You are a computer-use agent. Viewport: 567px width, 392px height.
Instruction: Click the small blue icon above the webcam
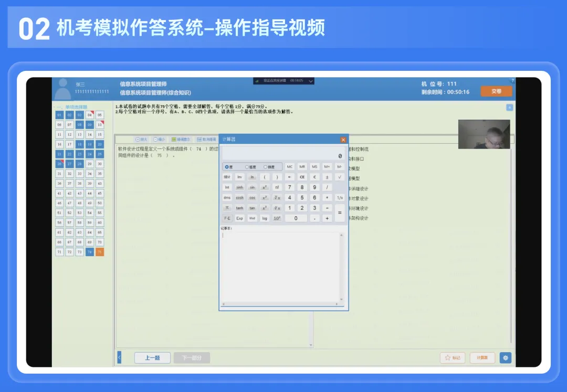[509, 107]
